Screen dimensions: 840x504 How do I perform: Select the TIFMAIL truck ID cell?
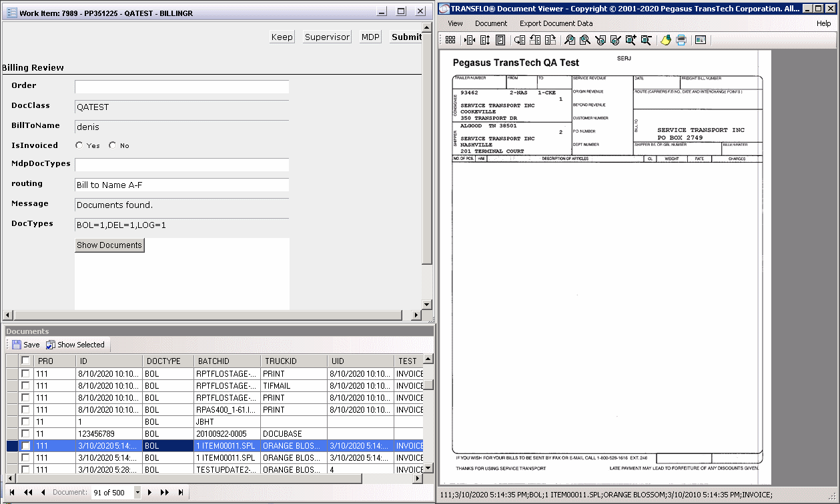(294, 386)
